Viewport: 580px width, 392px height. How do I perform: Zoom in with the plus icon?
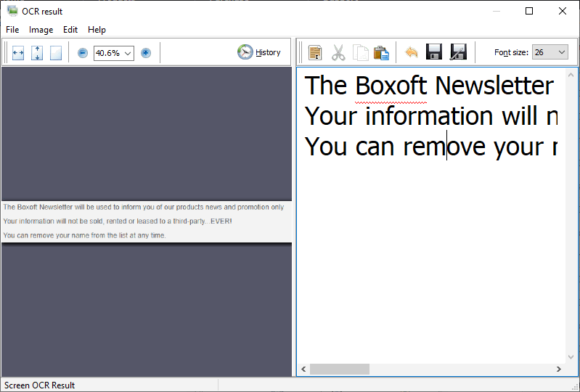146,53
